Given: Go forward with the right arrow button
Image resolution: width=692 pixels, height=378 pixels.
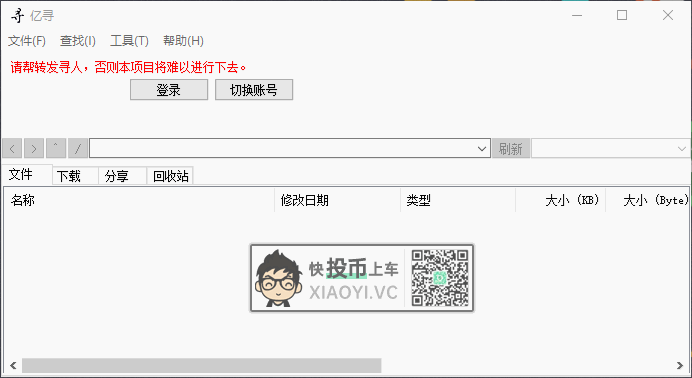Looking at the screenshot, I should tap(34, 149).
